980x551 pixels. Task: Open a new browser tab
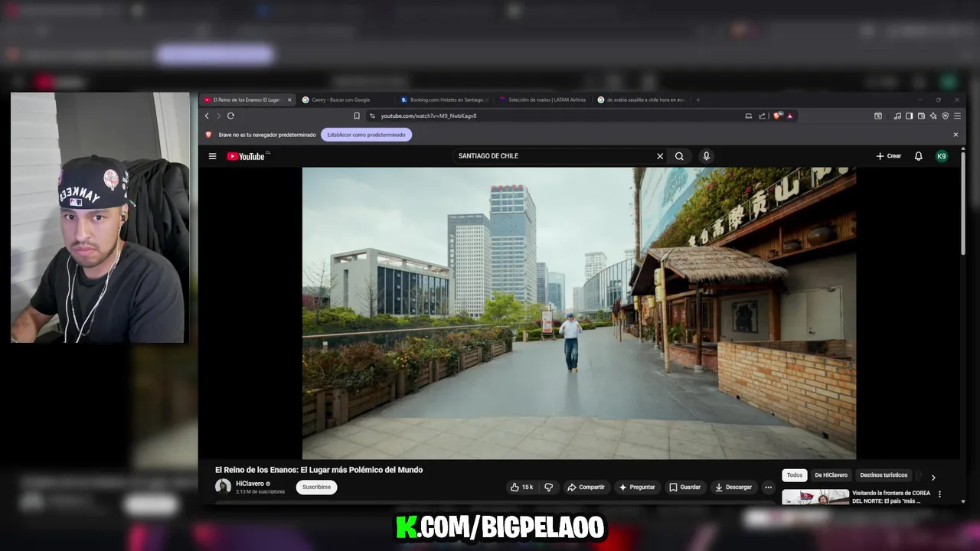[697, 99]
